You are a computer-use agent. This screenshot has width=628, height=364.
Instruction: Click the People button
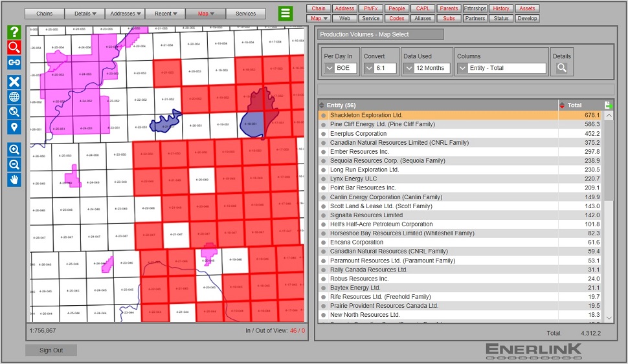(x=397, y=8)
